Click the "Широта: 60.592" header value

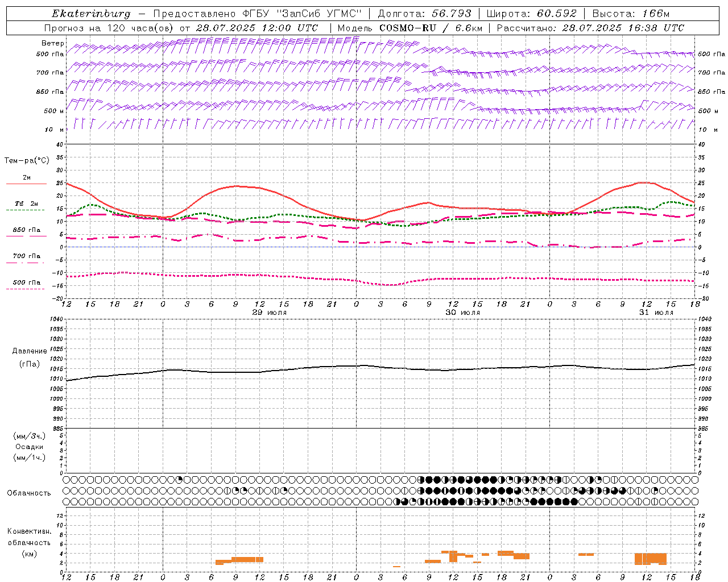click(x=531, y=14)
